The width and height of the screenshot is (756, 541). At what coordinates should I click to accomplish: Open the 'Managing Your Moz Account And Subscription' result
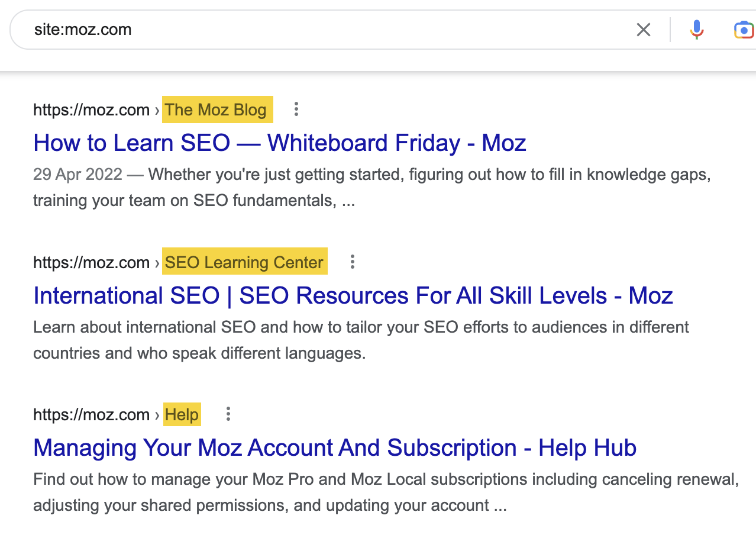point(335,448)
